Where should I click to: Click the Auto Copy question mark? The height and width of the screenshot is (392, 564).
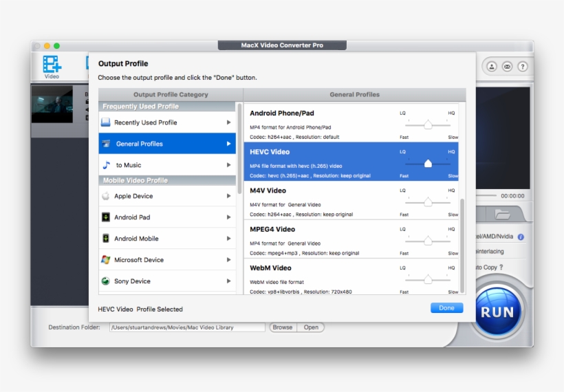point(501,268)
